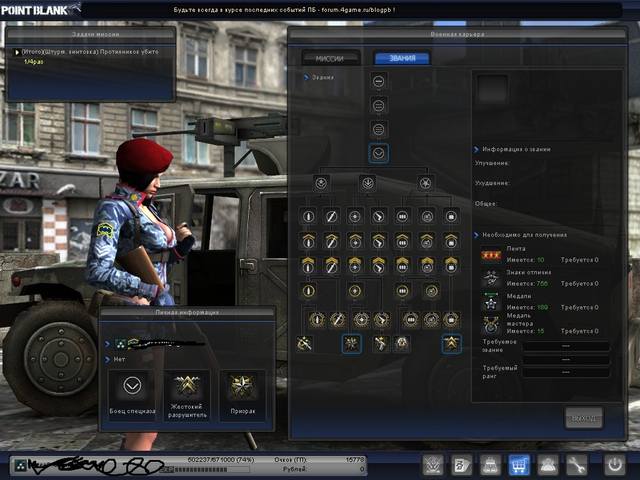Image resolution: width=640 pixels, height=480 pixels.
Task: Open the mission card icon in bottom bar
Action: (x=462, y=465)
